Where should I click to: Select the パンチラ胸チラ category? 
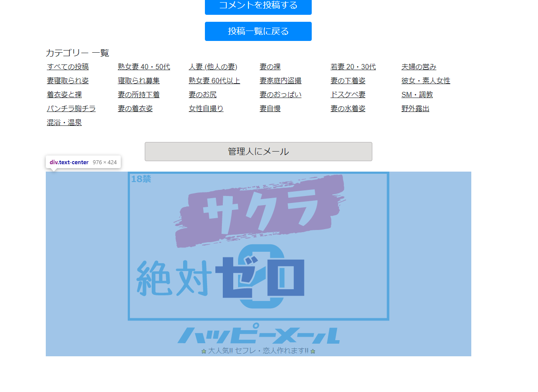[71, 109]
